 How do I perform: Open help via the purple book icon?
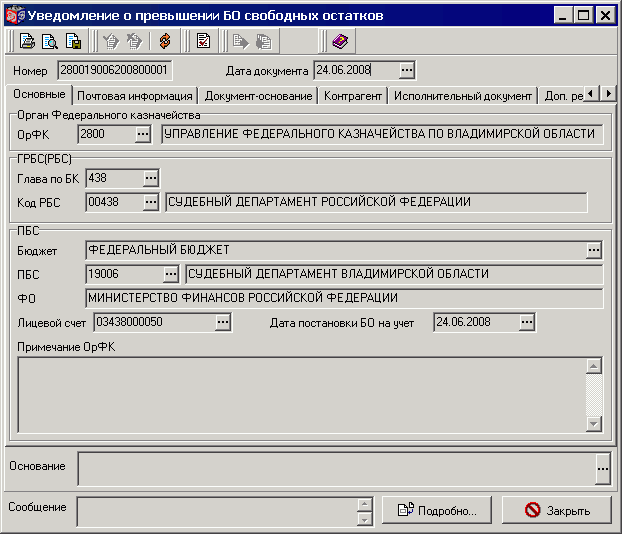pos(340,41)
